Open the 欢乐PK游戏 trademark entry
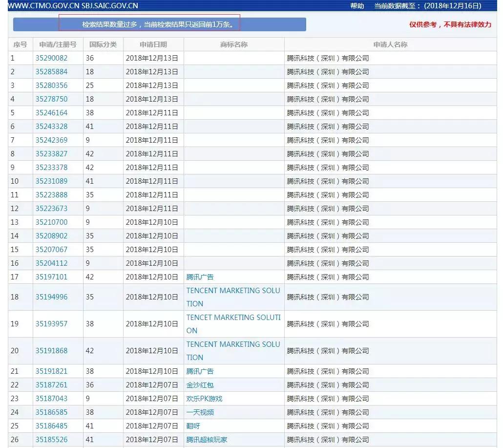Viewport: 503px width, 448px height. (x=204, y=399)
